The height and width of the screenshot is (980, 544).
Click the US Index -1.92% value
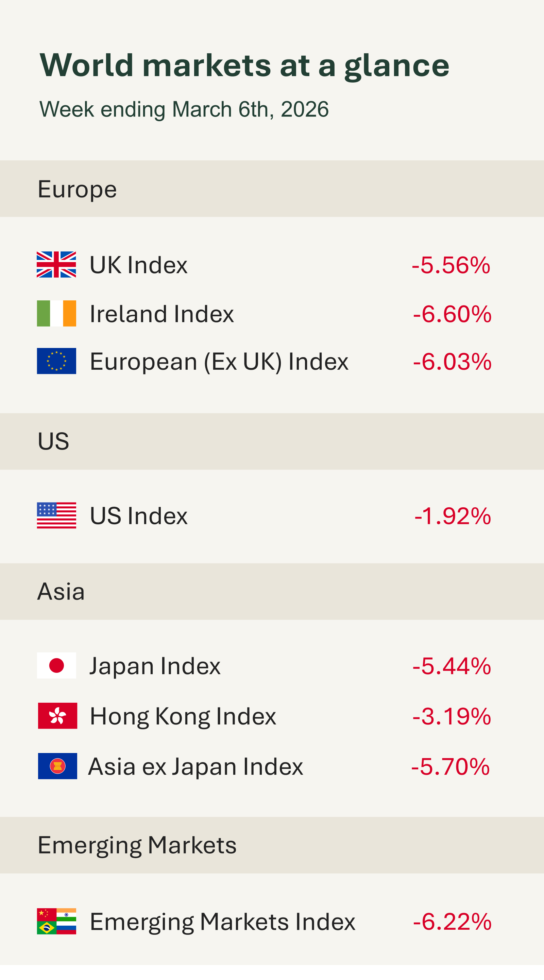tap(453, 516)
